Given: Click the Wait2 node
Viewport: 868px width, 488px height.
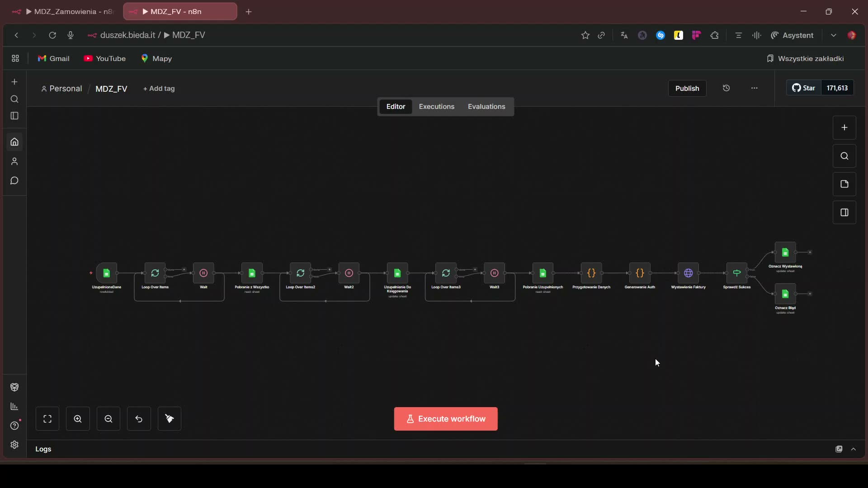Looking at the screenshot, I should tap(349, 273).
